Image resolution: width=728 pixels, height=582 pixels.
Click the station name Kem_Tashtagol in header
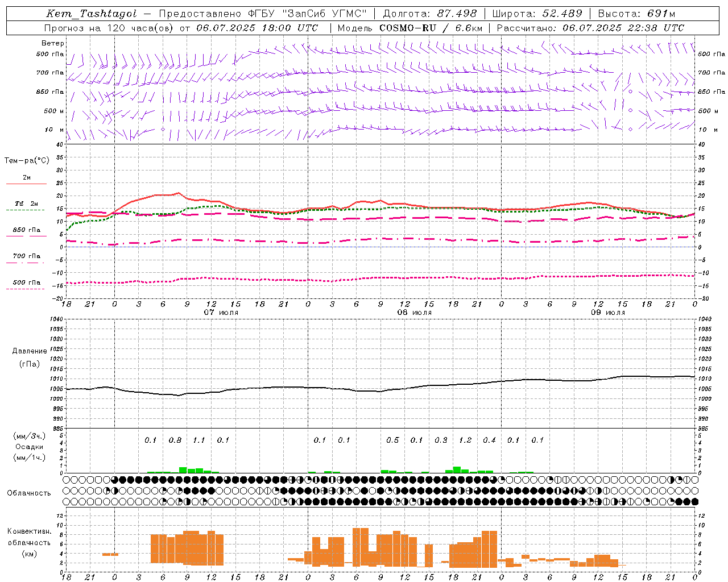(x=92, y=14)
